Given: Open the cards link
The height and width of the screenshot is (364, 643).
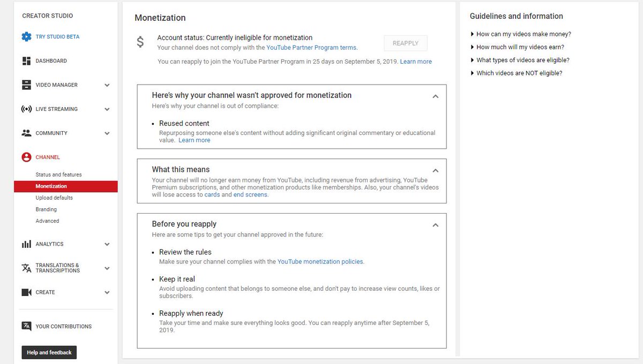Looking at the screenshot, I should click(212, 195).
